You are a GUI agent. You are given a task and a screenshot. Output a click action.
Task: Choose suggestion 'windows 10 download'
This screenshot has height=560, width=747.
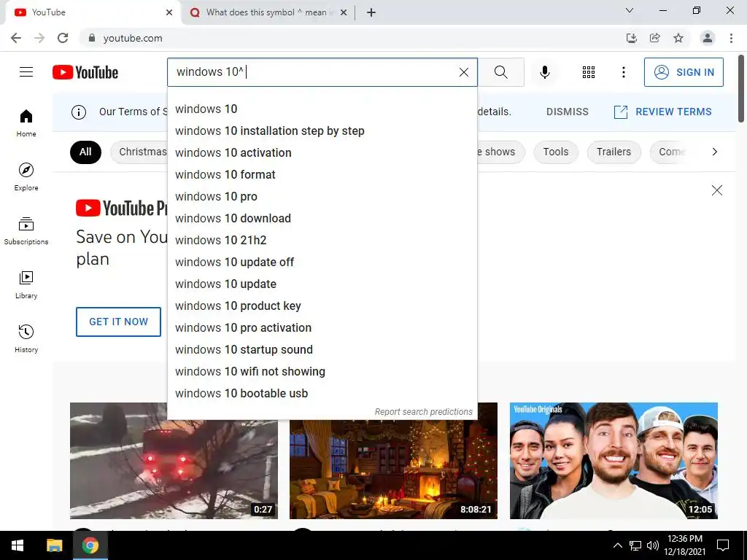coord(322,219)
